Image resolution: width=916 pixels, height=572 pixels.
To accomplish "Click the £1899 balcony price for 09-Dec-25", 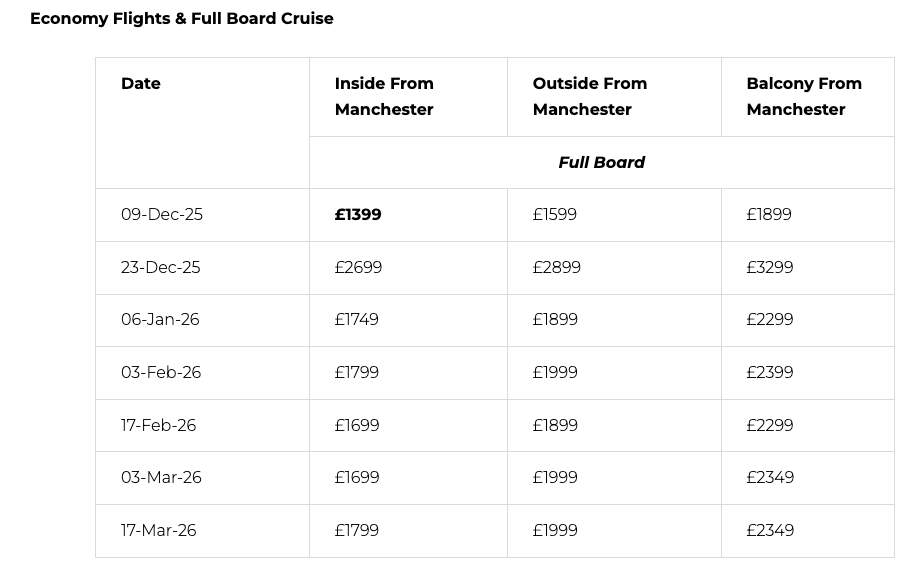I will click(769, 214).
